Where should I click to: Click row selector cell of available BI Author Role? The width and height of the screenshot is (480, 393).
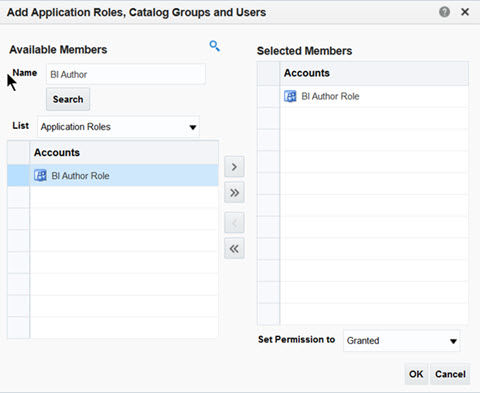[x=19, y=175]
